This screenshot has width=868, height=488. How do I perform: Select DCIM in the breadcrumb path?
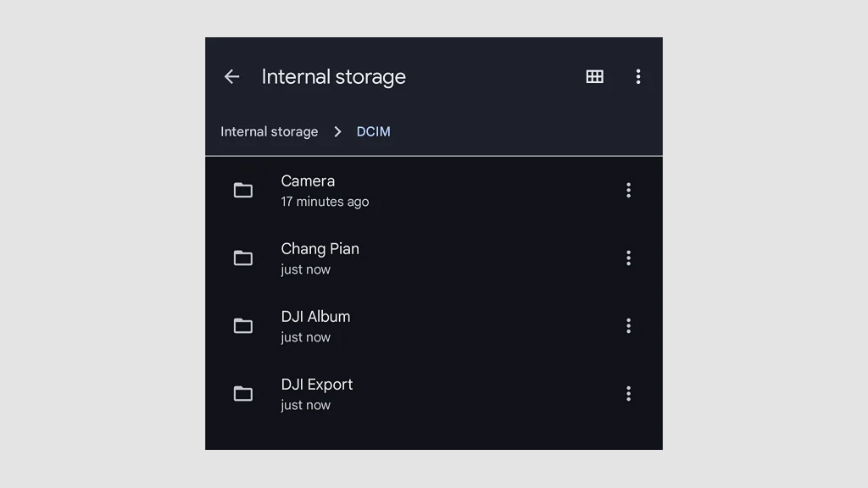pyautogui.click(x=373, y=131)
